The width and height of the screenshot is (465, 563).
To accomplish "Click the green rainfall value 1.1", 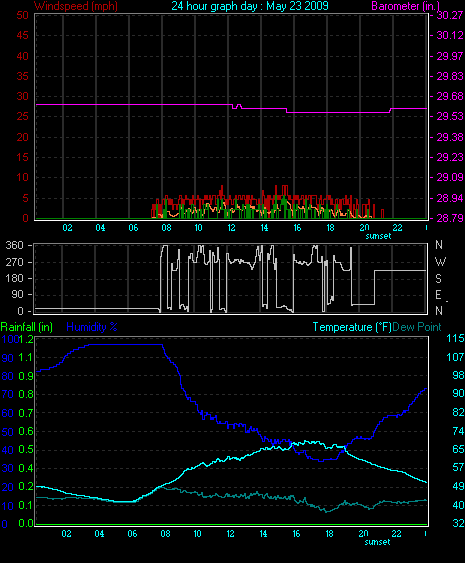I will [25, 358].
